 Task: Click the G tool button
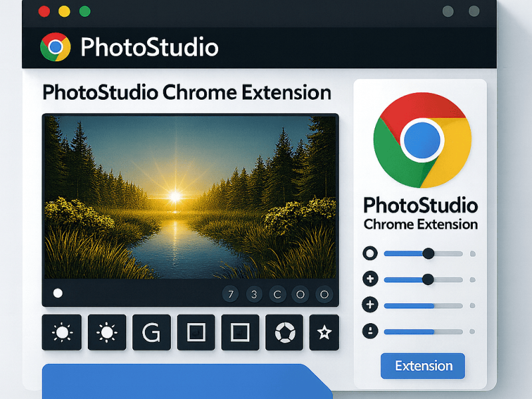coord(152,332)
